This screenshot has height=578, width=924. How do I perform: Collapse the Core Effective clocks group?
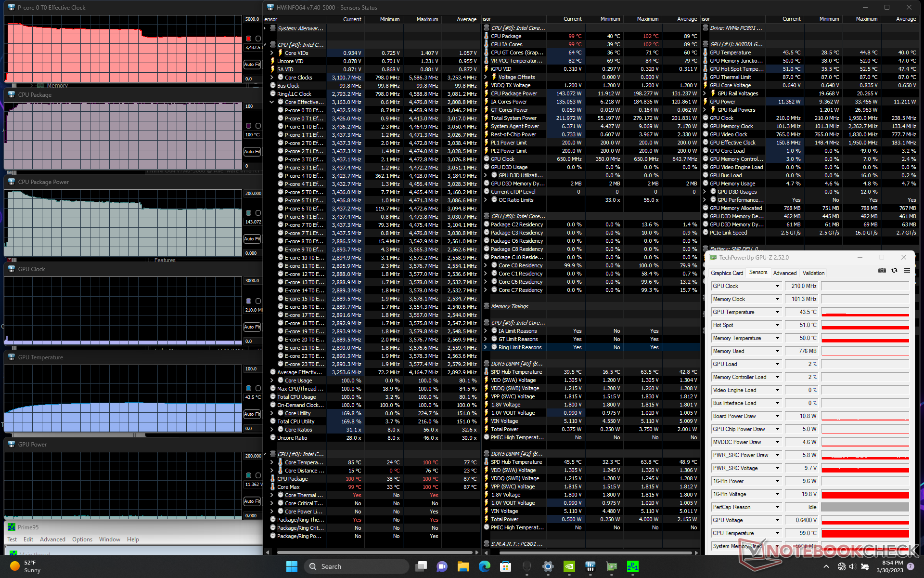[272, 102]
